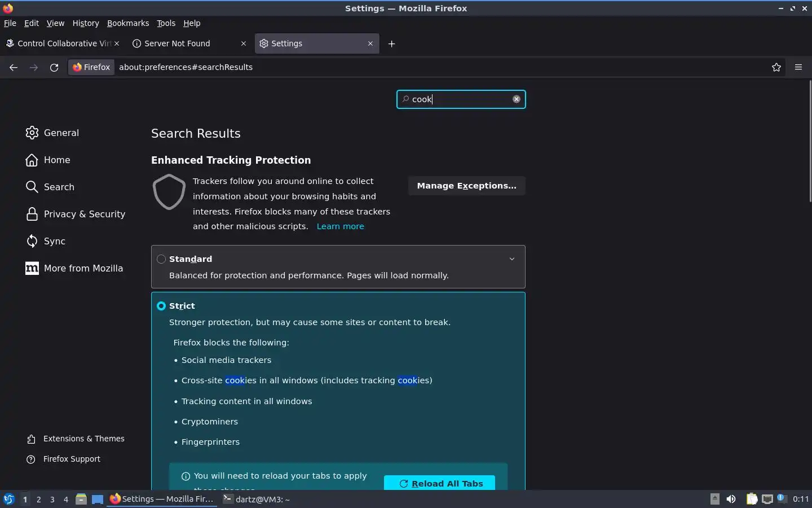Image resolution: width=812 pixels, height=508 pixels.
Task: Click the system tray up-arrow expander
Action: click(714, 499)
